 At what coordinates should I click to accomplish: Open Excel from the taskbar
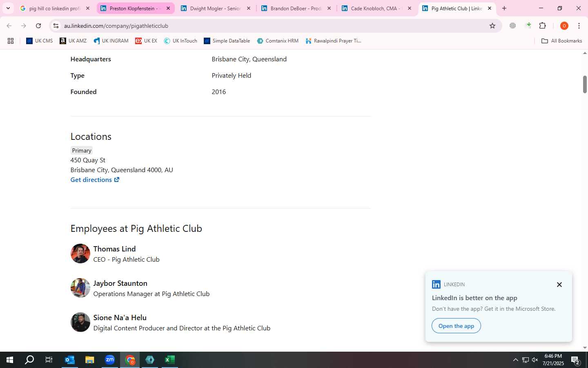(170, 360)
